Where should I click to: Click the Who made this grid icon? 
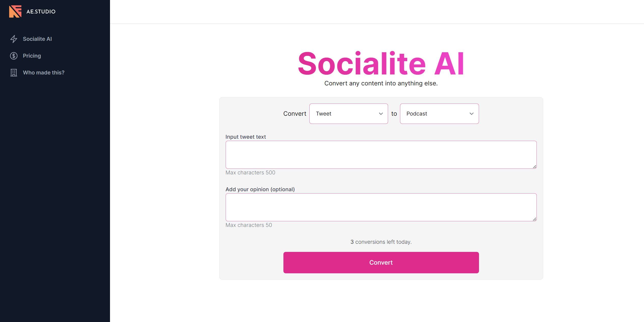[13, 72]
